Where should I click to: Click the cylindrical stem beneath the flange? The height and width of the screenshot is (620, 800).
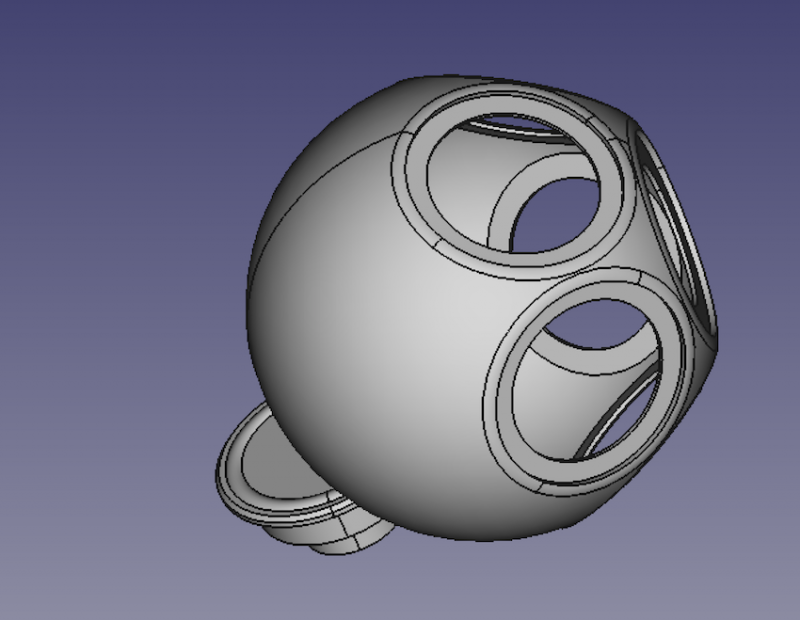(x=330, y=540)
